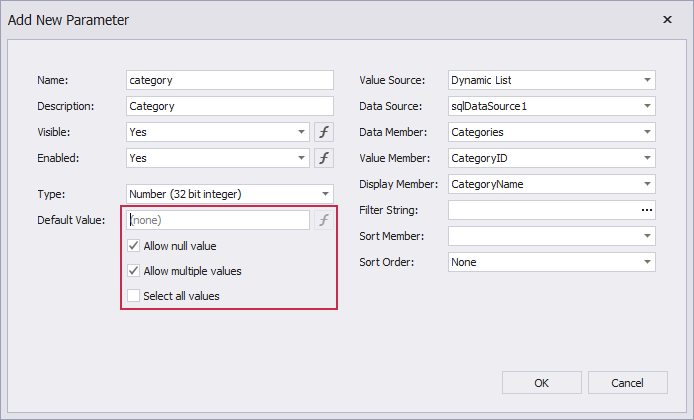Open the Value Member CategoryID dropdown
This screenshot has width=694, height=420.
[x=647, y=158]
